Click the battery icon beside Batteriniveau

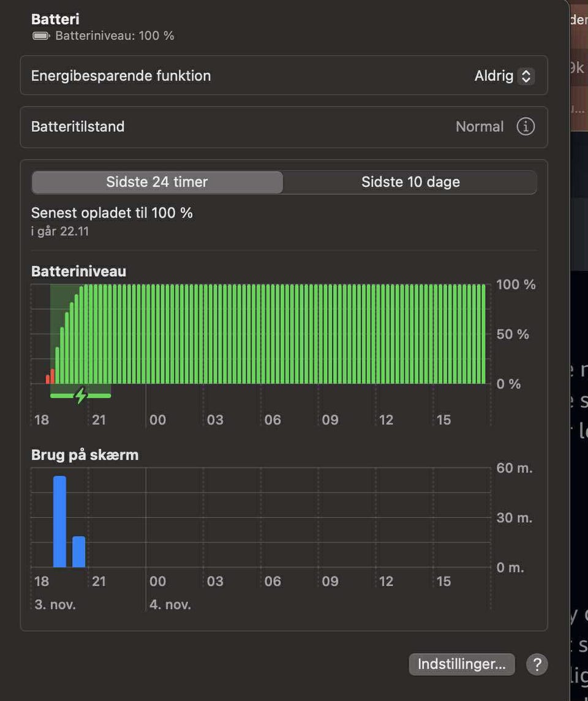[41, 36]
